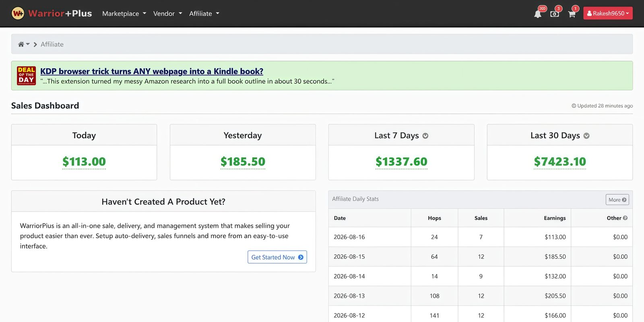Click the home breadcrumb icon
The height and width of the screenshot is (322, 644).
coord(21,44)
